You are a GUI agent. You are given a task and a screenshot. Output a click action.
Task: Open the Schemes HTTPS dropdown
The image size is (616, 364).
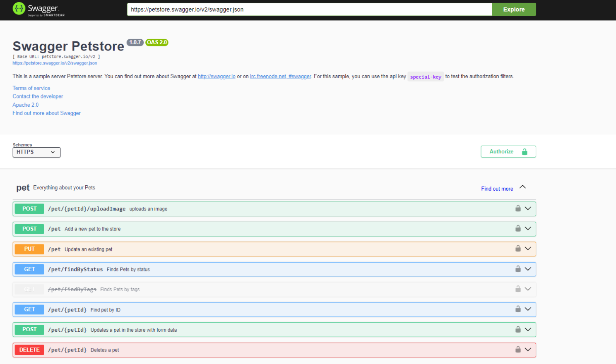coord(36,152)
